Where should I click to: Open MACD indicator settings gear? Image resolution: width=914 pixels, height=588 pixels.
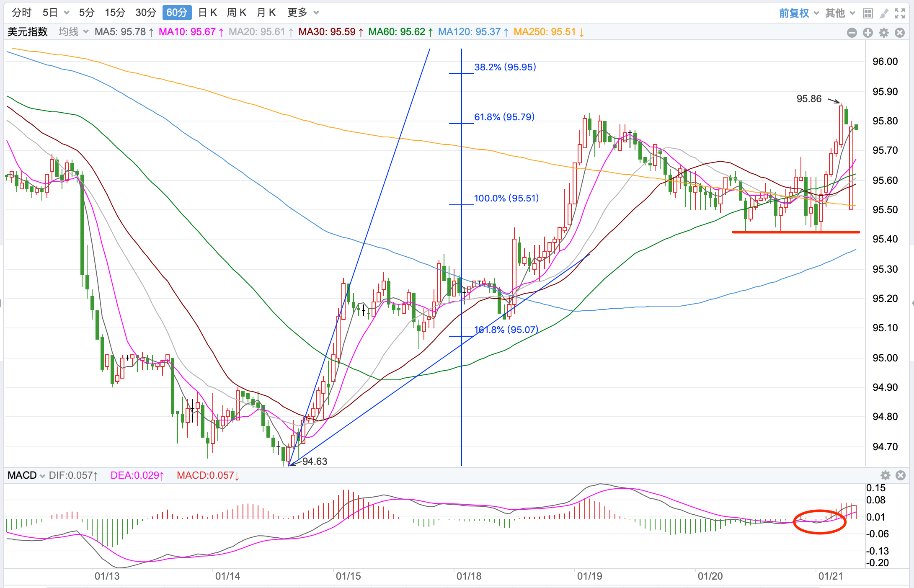click(885, 475)
